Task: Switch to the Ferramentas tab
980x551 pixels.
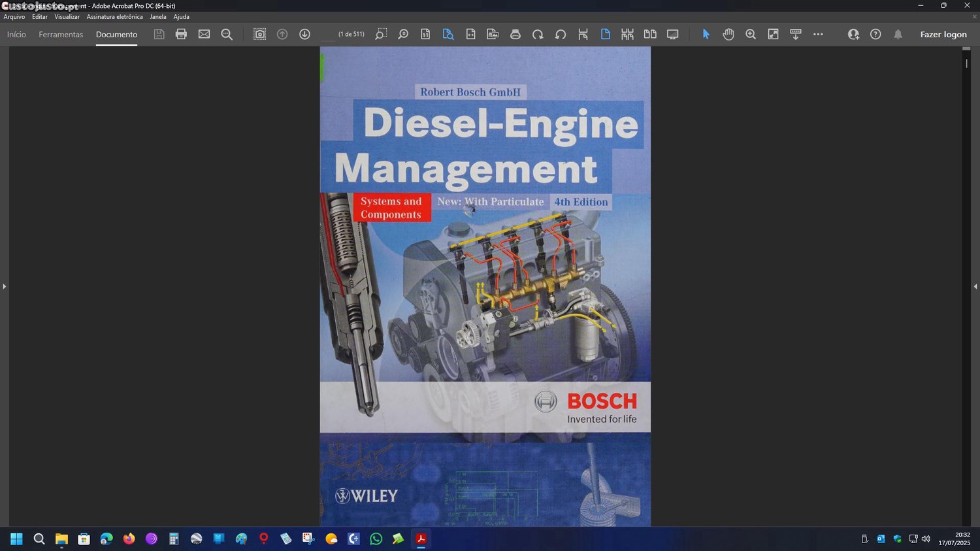Action: [x=61, y=35]
